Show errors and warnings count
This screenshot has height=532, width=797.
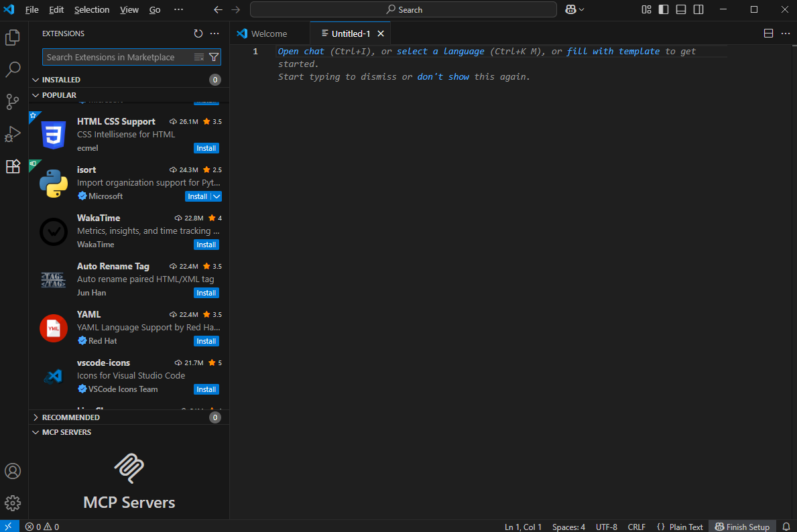(42, 527)
